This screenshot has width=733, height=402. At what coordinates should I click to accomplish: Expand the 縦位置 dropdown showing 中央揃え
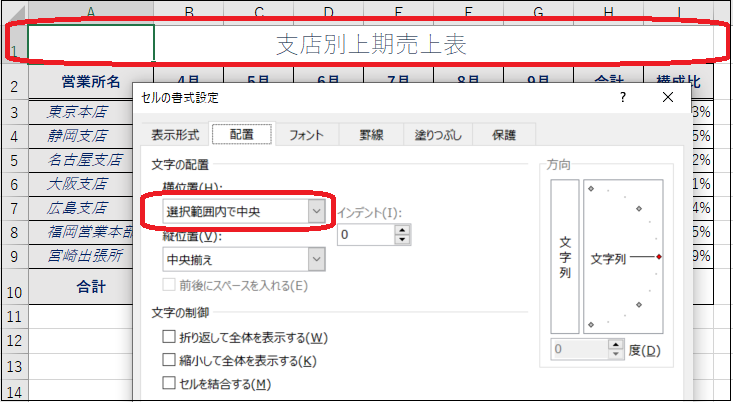click(316, 260)
